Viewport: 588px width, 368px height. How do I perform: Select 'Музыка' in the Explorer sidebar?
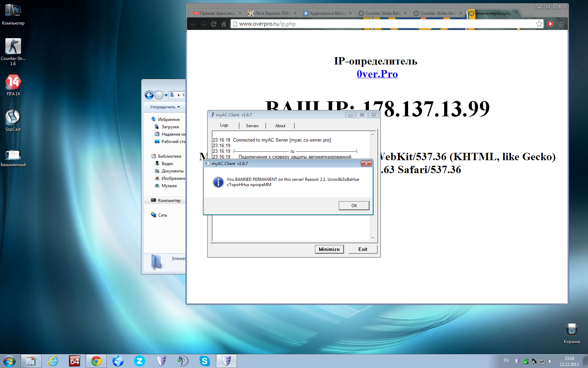[x=169, y=186]
